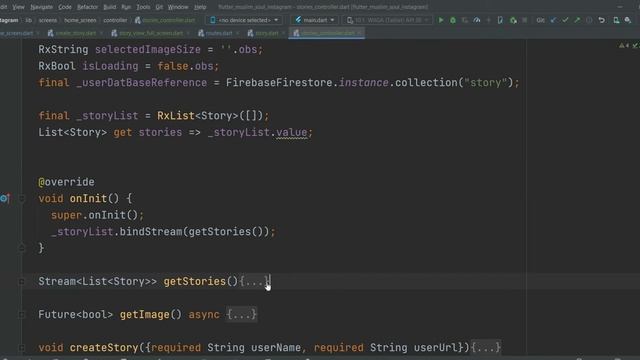Click attach debugger to process icon
Viewport: 640px width, 360px height.
click(x=513, y=20)
